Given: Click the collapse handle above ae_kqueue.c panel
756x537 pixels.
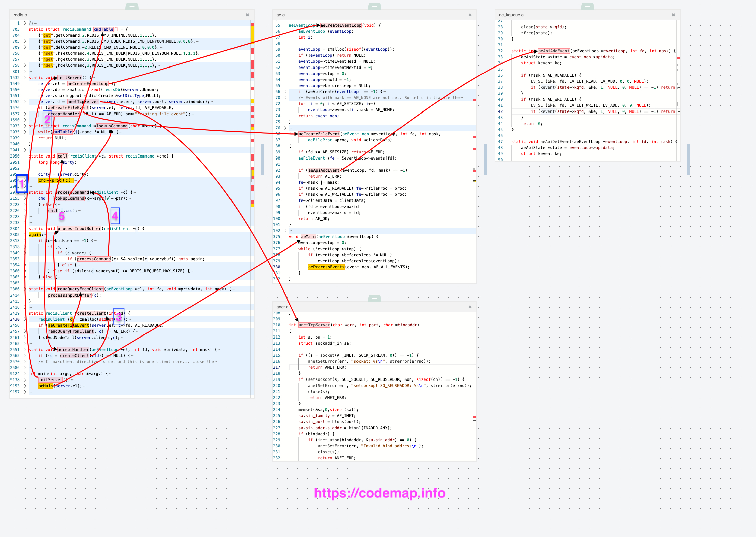Looking at the screenshot, I should [x=587, y=6].
